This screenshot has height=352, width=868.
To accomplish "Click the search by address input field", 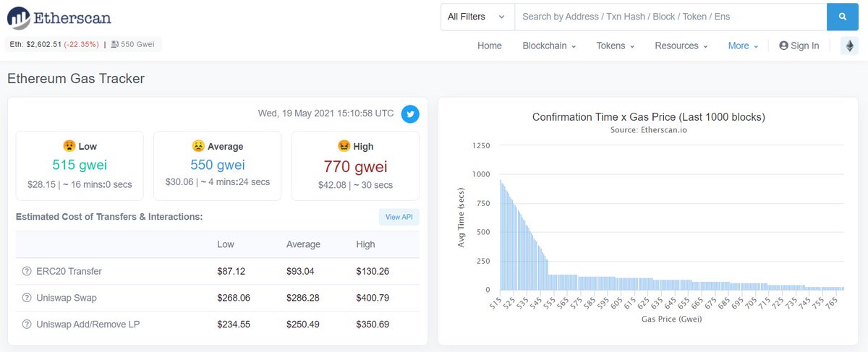I will [x=671, y=17].
